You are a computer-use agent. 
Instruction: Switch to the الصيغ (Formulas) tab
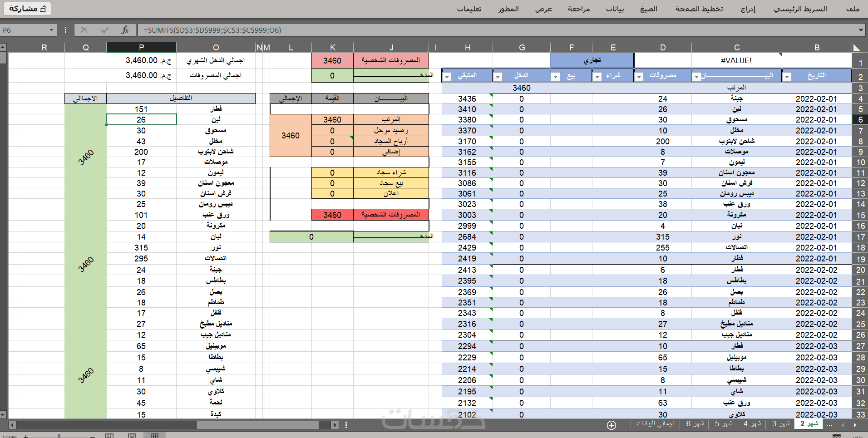[x=649, y=9]
